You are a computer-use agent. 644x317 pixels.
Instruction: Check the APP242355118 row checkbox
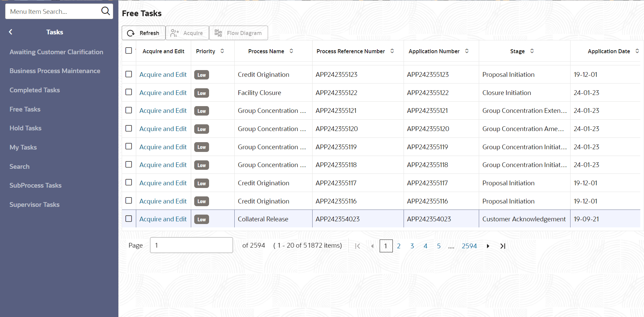coord(128,164)
